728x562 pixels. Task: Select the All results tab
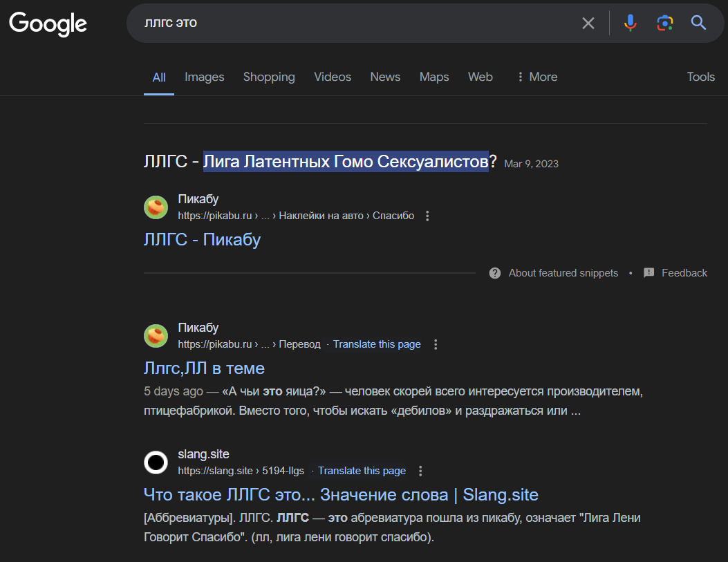pyautogui.click(x=159, y=77)
